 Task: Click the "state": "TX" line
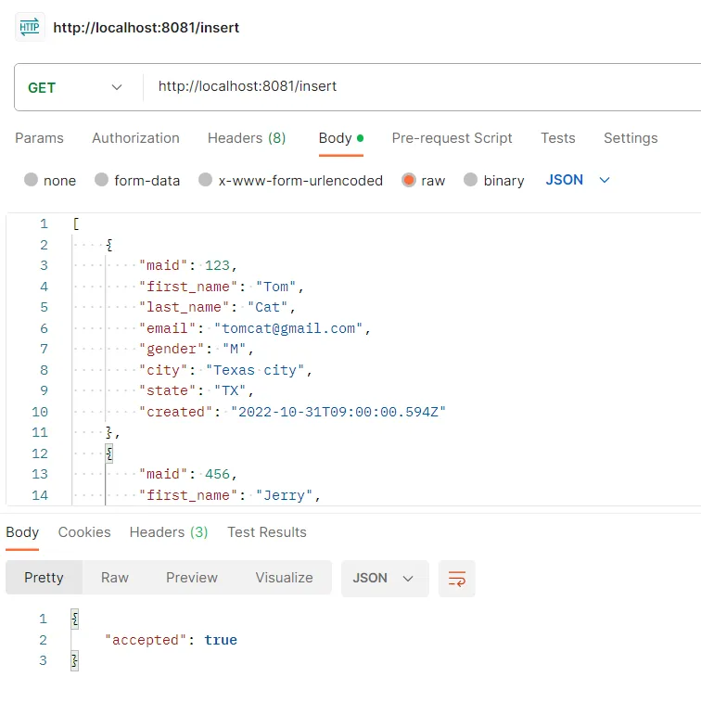(197, 391)
